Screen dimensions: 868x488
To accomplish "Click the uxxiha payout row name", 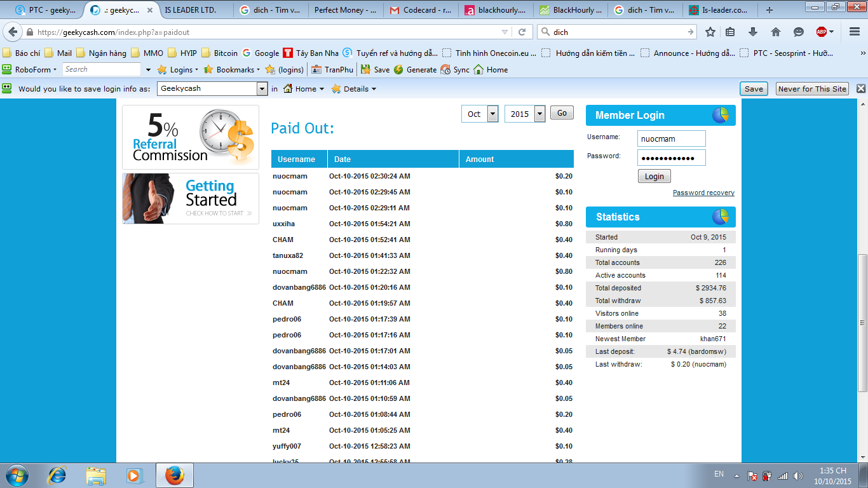I will pos(283,224).
